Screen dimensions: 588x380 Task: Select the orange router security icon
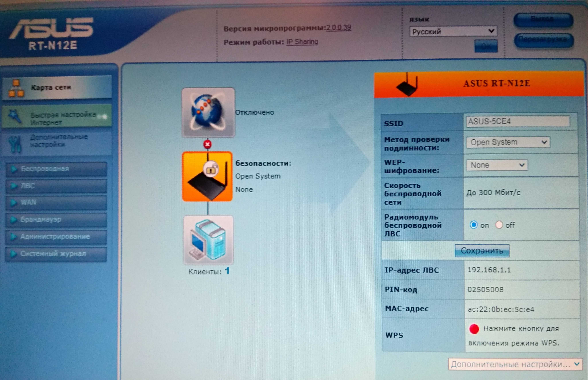click(x=207, y=176)
